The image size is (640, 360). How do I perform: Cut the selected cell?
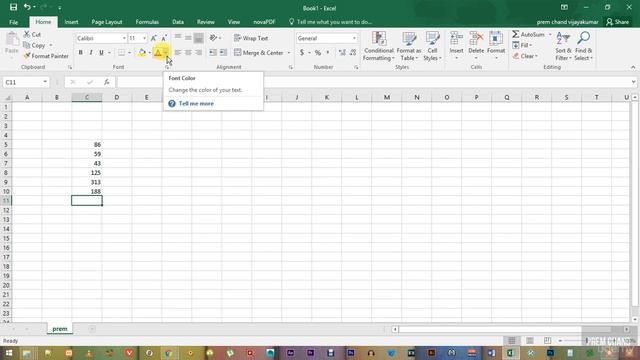tap(32, 35)
